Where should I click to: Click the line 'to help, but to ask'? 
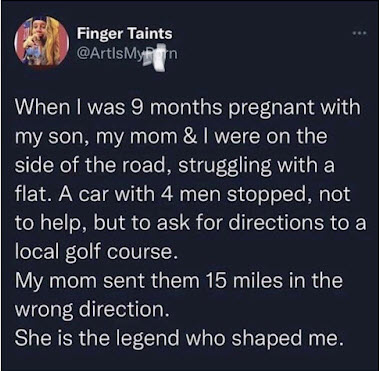[x=190, y=223]
